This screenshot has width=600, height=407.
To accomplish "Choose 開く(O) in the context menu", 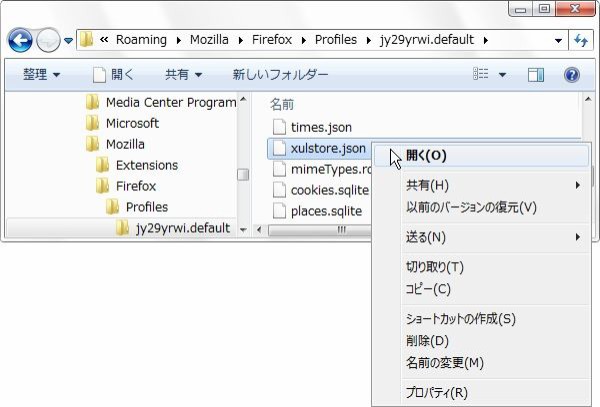I will pyautogui.click(x=481, y=156).
